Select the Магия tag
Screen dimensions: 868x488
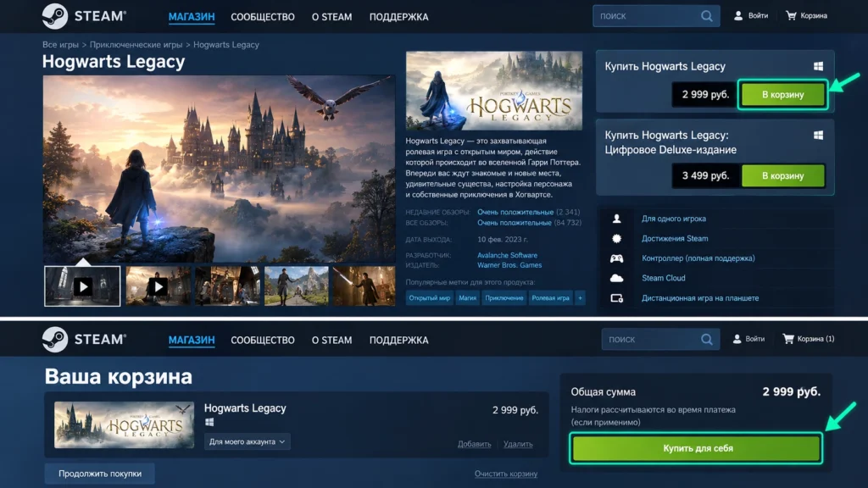(468, 298)
